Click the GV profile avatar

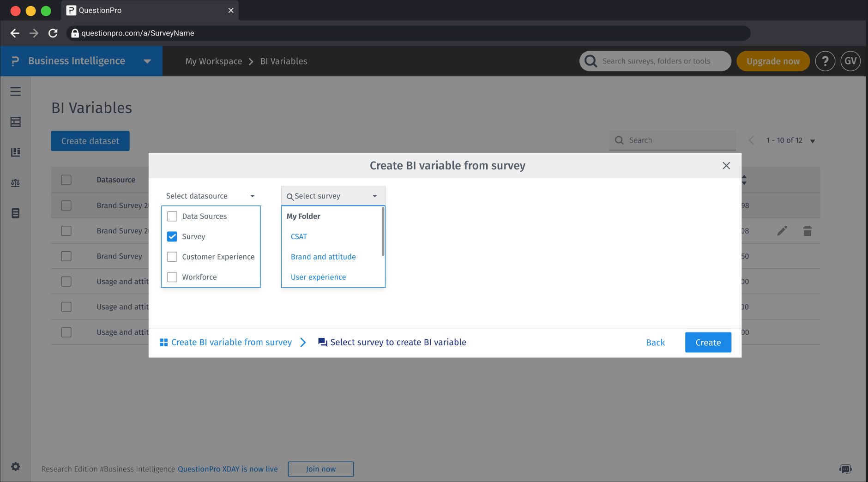click(851, 60)
